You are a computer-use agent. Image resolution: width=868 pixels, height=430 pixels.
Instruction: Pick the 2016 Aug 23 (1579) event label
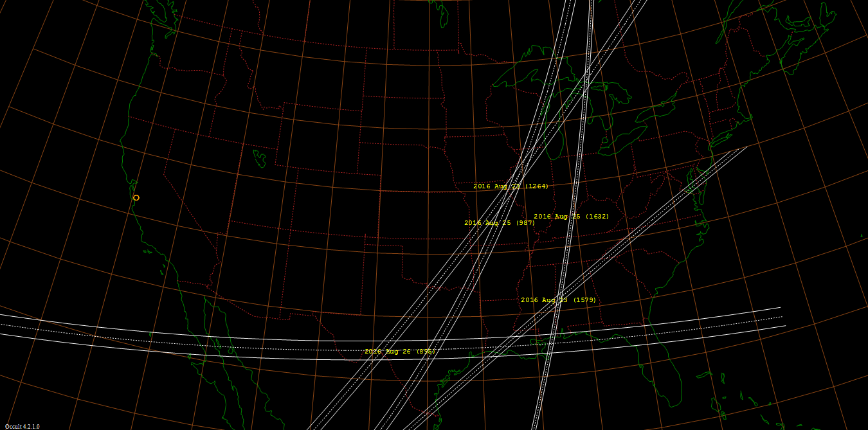(x=558, y=300)
